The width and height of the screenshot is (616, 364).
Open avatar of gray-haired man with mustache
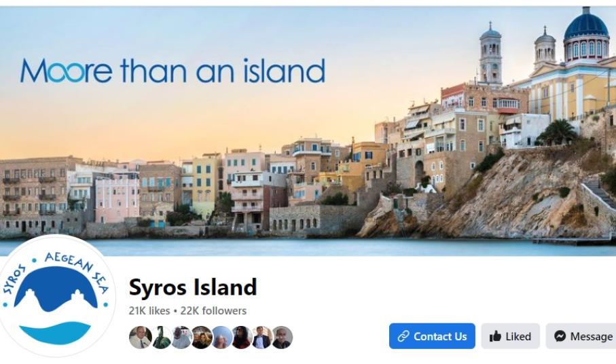282,338
